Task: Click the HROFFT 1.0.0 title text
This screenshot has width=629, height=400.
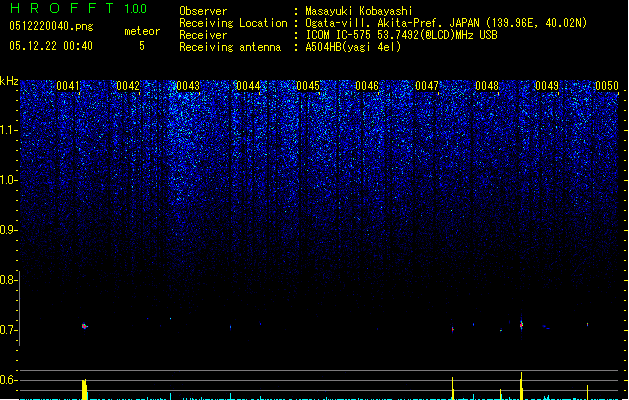Action: (79, 8)
